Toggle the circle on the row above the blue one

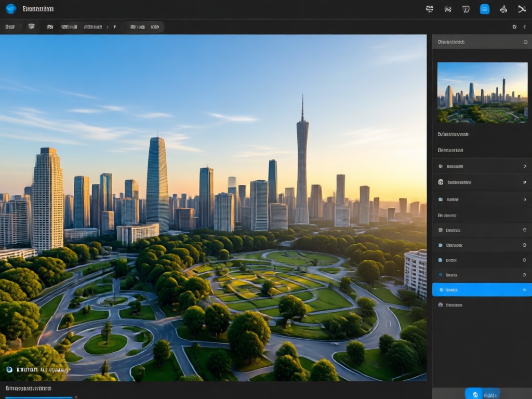(x=524, y=275)
